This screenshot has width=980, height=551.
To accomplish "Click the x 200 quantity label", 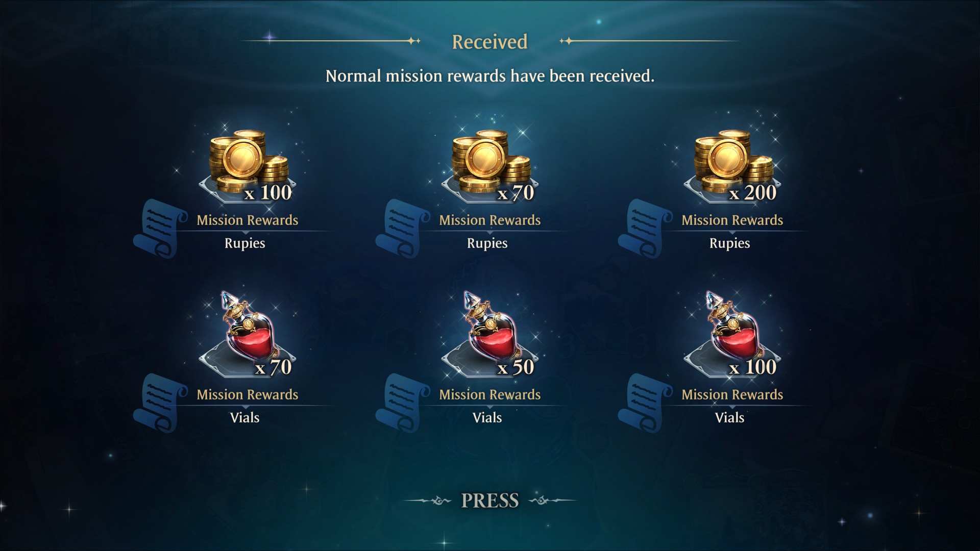I will tap(753, 192).
